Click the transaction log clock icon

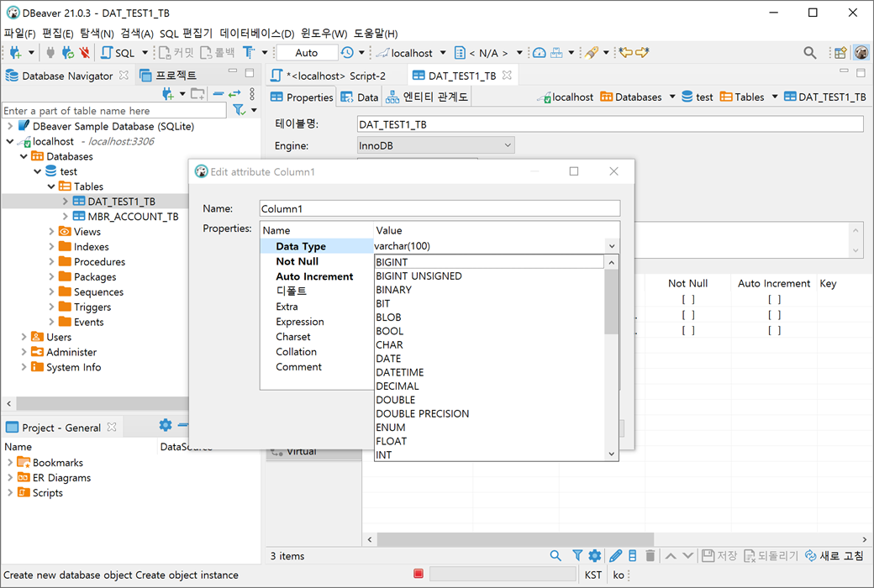pyautogui.click(x=347, y=52)
